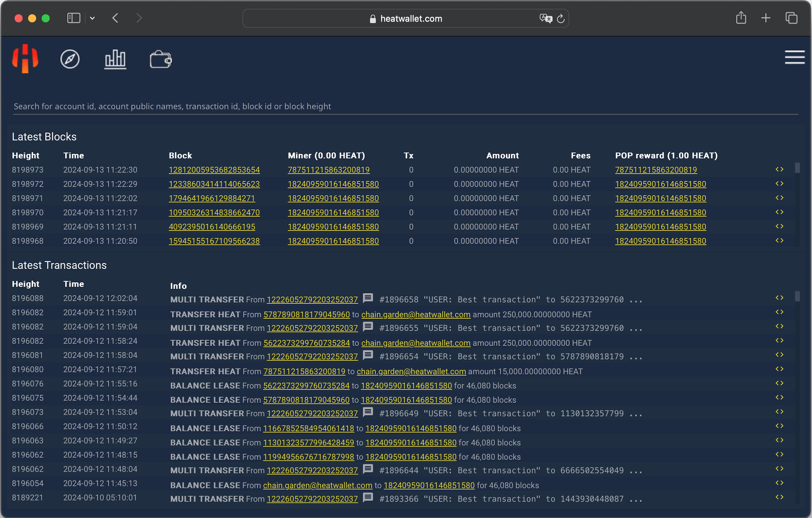This screenshot has width=812, height=518.
Task: Open block 12338603414114065623
Action: pos(214,184)
